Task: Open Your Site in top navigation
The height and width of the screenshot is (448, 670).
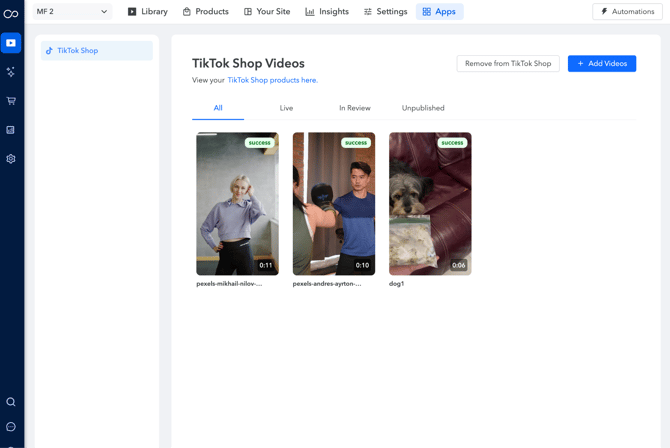Action: pos(267,12)
